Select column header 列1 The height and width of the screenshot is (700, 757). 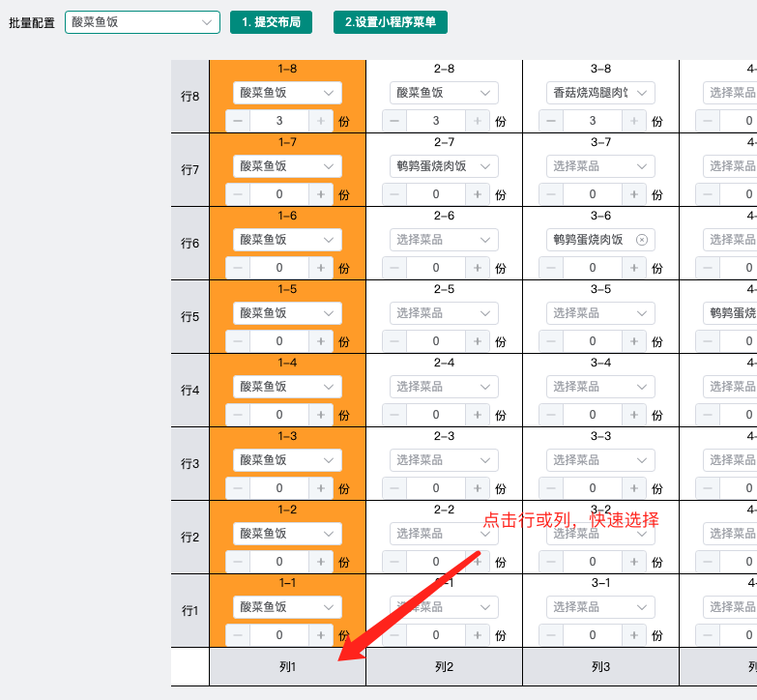pyautogui.click(x=287, y=667)
